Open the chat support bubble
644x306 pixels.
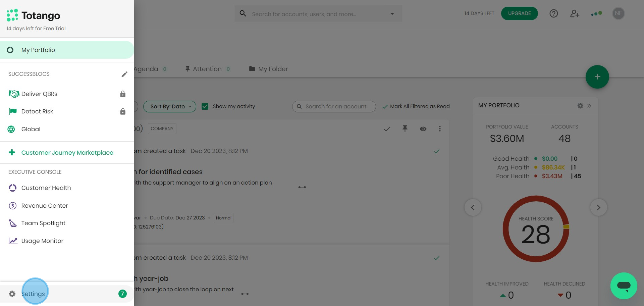(x=624, y=286)
